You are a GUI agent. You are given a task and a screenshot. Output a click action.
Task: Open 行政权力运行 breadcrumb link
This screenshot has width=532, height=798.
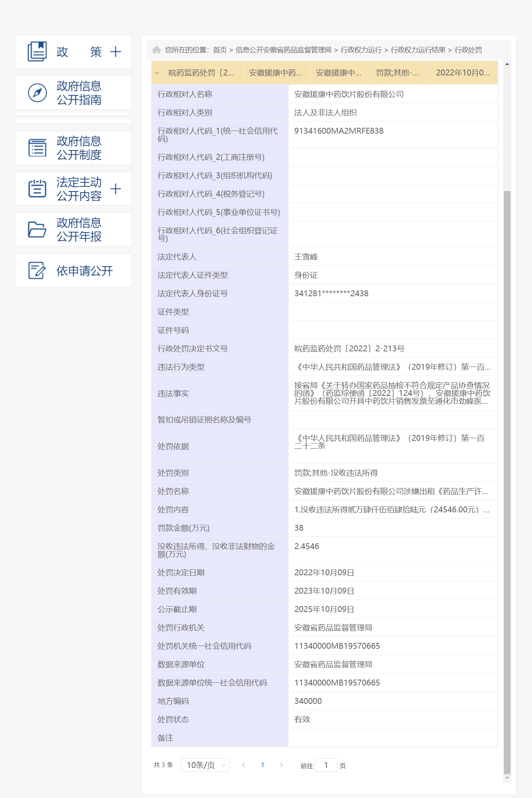(x=361, y=50)
